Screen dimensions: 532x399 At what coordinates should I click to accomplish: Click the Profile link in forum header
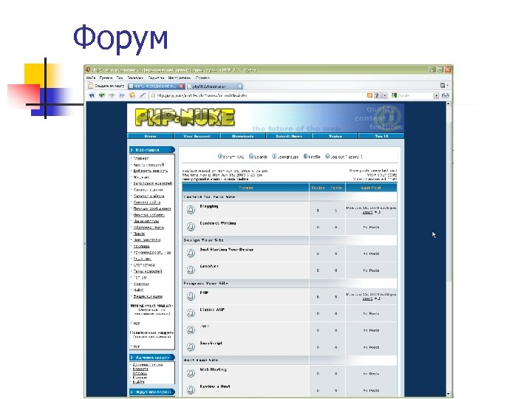pos(315,157)
